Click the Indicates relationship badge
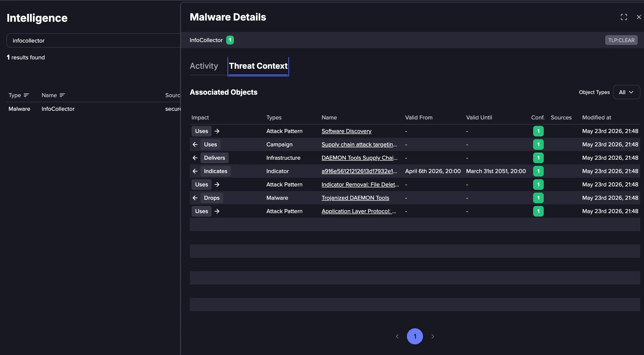Image resolution: width=644 pixels, height=355 pixels. click(x=216, y=171)
